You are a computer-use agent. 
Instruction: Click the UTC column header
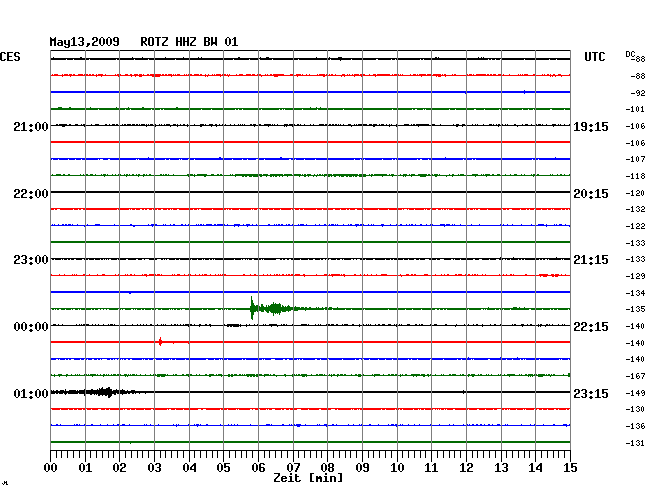tap(594, 57)
